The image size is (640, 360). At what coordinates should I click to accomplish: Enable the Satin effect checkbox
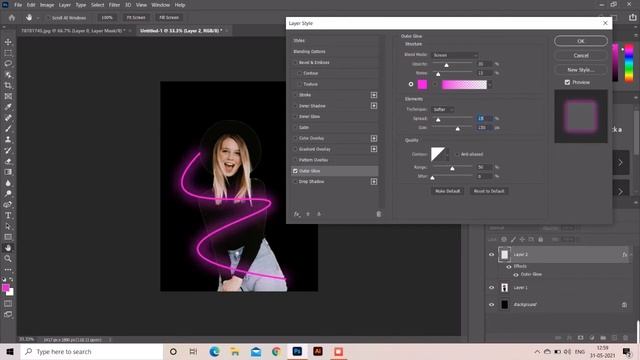point(295,127)
